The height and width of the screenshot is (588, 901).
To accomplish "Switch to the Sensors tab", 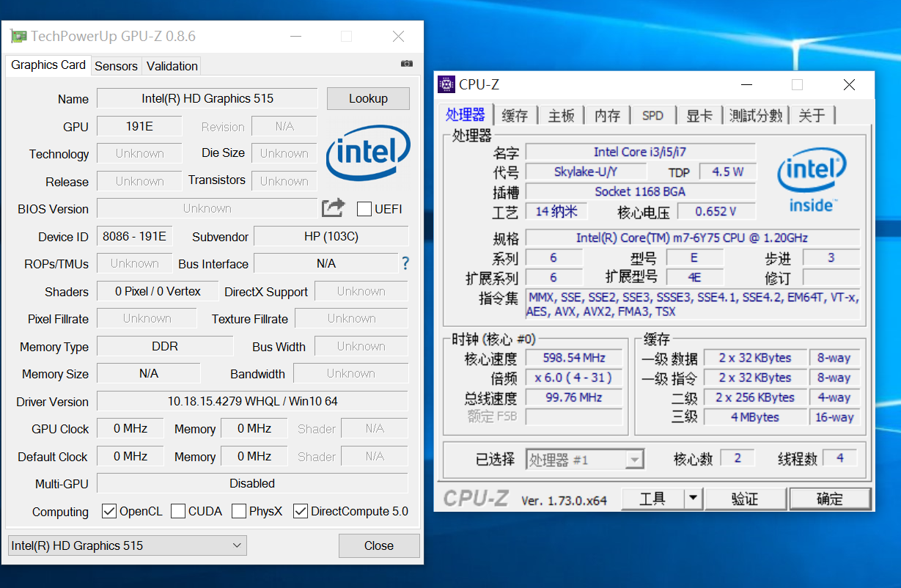I will 116,66.
